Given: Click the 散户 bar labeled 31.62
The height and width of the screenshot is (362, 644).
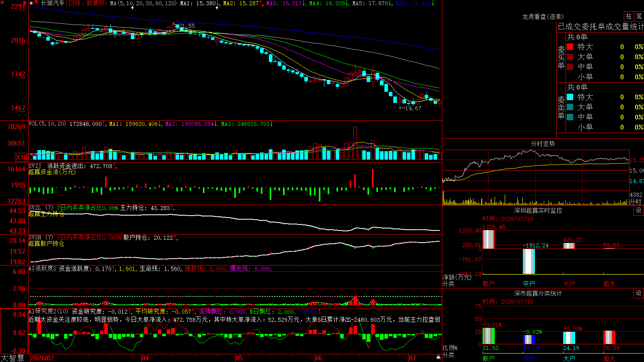Looking at the screenshot, I should [x=489, y=336].
